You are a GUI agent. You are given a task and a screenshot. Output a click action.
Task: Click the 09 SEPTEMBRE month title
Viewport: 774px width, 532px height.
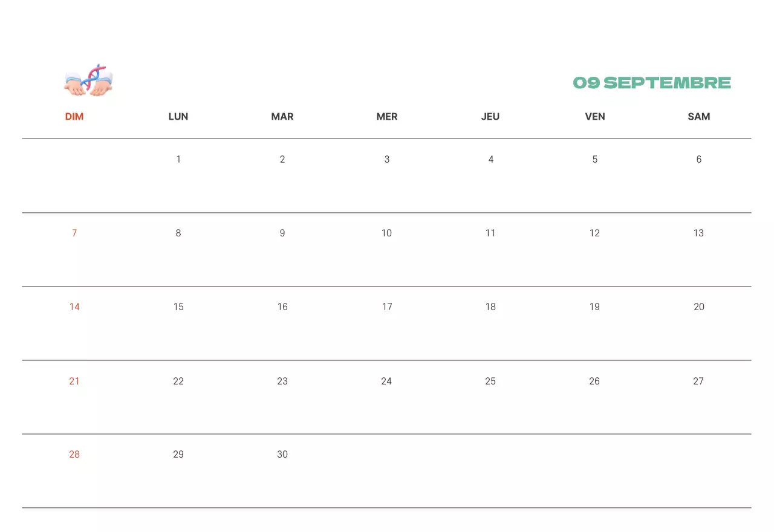pos(652,83)
